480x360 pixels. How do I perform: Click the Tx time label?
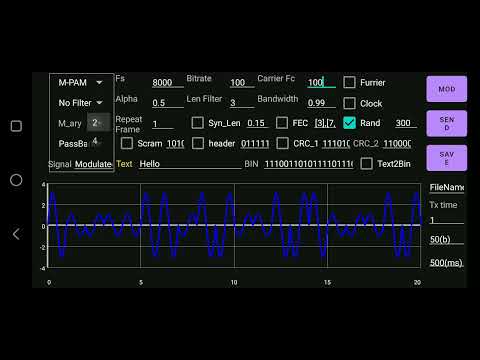[x=443, y=205]
